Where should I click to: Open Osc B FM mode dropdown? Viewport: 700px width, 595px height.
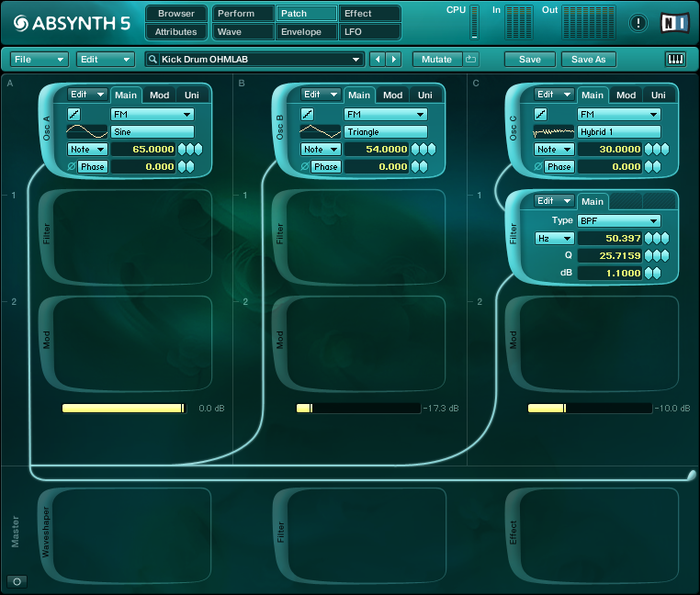pos(386,114)
